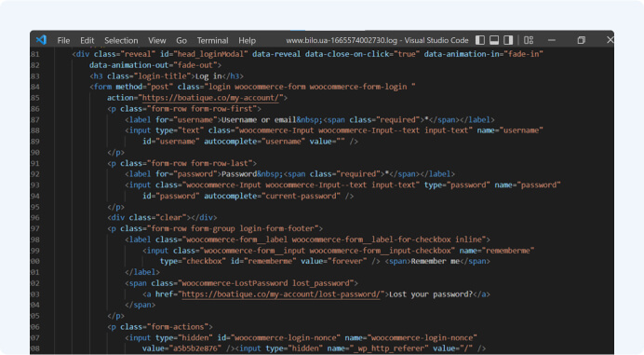Open the Help menu
This screenshot has width=644, height=355.
tap(247, 40)
